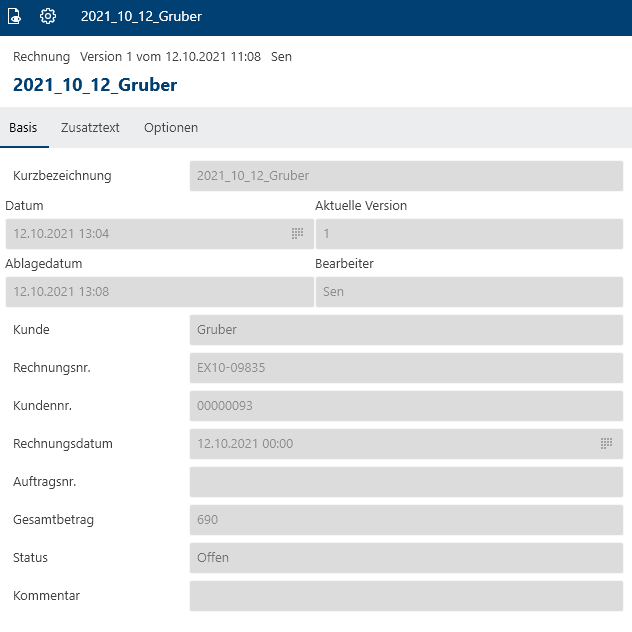
Task: Click the Aktuelle Version field
Action: (470, 234)
